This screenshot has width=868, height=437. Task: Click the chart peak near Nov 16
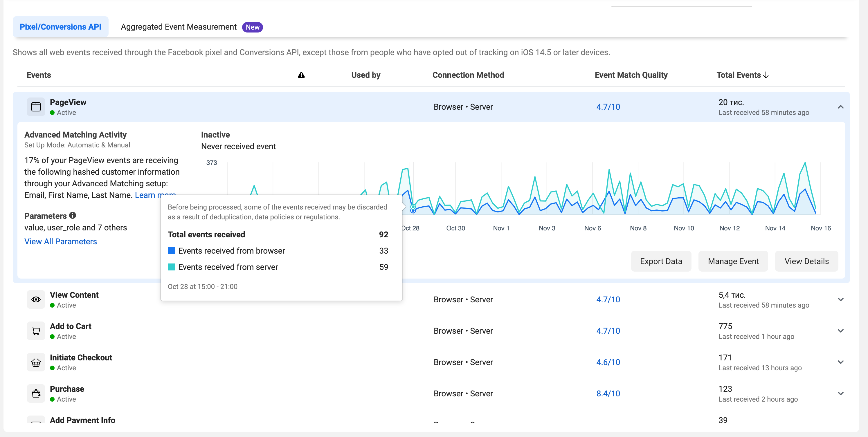point(805,163)
